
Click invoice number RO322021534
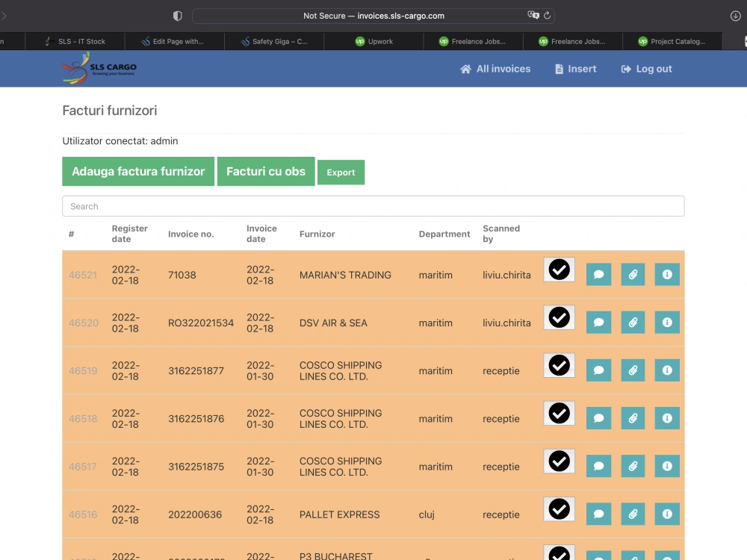pyautogui.click(x=201, y=323)
